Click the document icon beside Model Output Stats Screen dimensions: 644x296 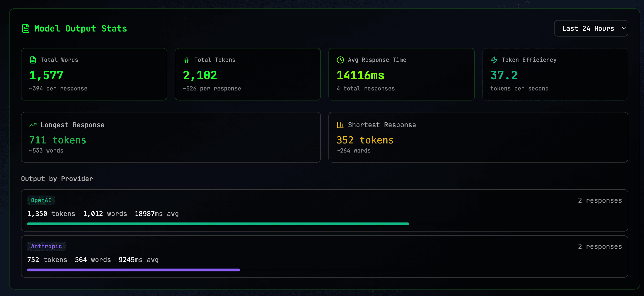coord(26,28)
